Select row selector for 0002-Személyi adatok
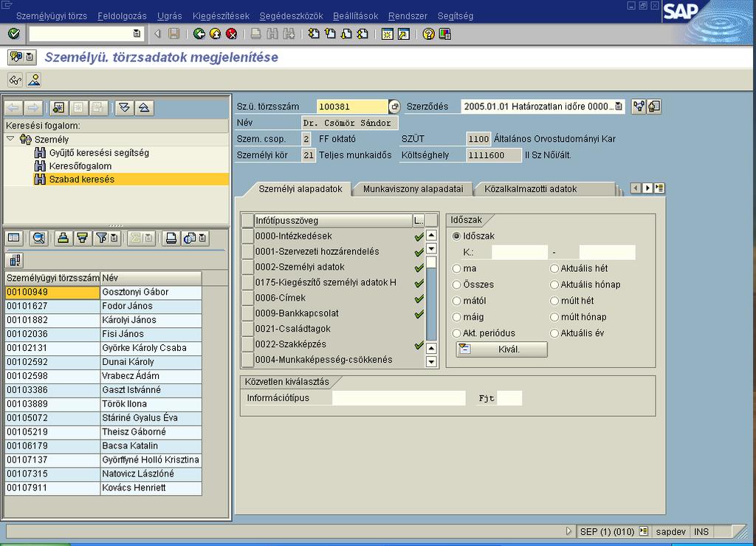The image size is (756, 546). 247,267
